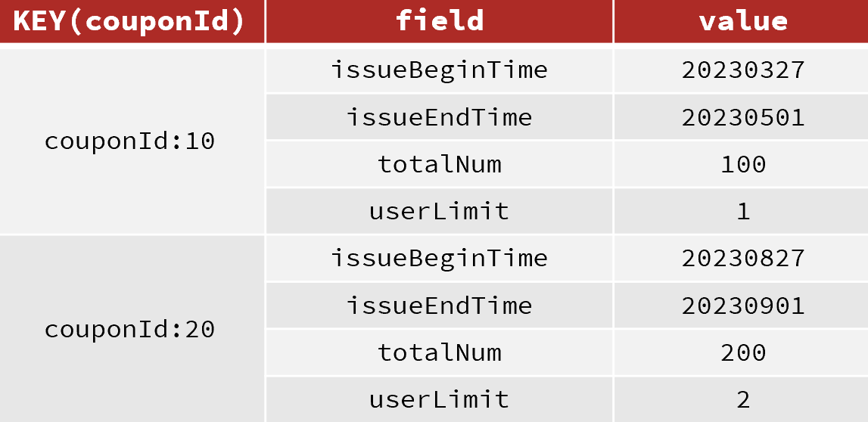Click issueEndTime field under couponId:20

440,306
